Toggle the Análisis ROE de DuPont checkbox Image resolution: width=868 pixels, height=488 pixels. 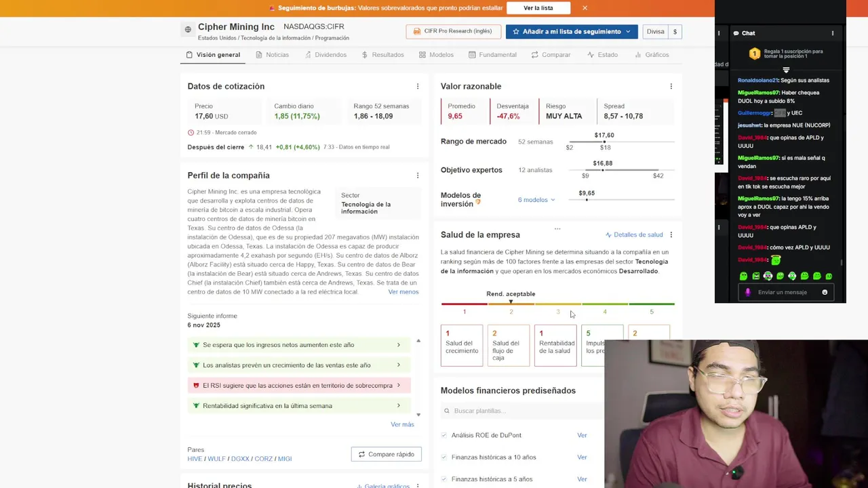(444, 435)
